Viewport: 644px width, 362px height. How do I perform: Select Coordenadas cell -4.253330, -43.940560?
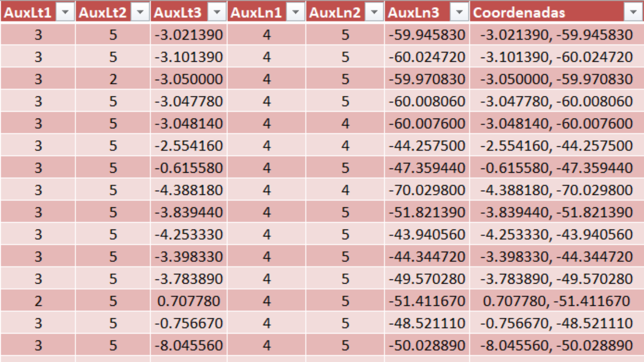(x=556, y=234)
